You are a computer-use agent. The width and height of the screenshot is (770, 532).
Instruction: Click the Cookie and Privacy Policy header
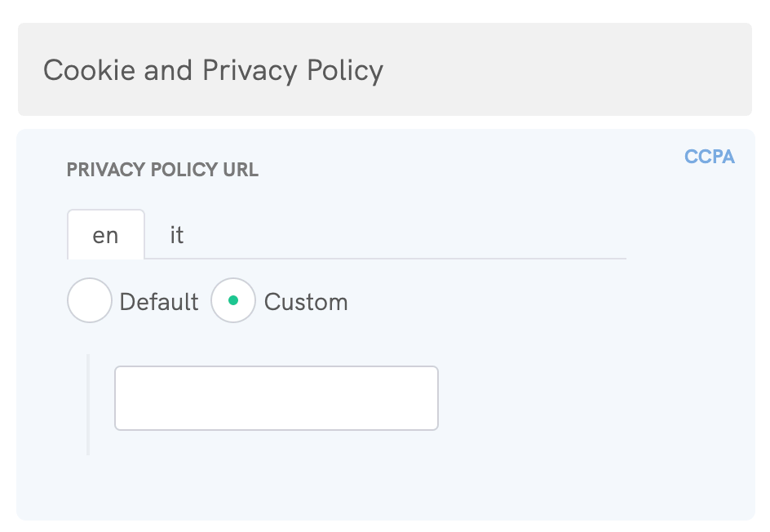214,71
